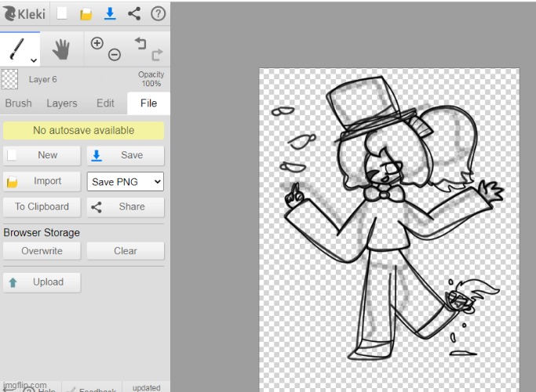Select the File tab
The image size is (536, 392).
coord(148,103)
